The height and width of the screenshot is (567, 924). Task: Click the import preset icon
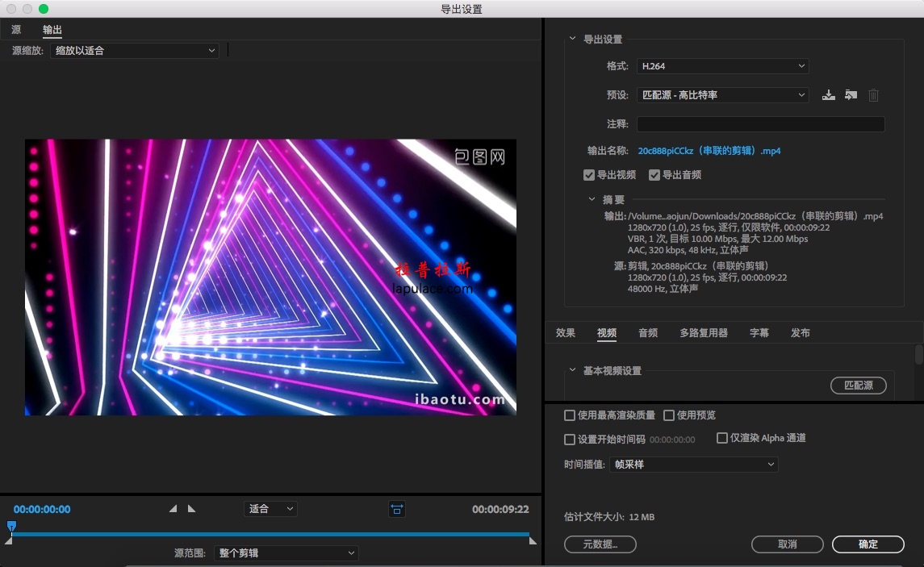tap(851, 95)
